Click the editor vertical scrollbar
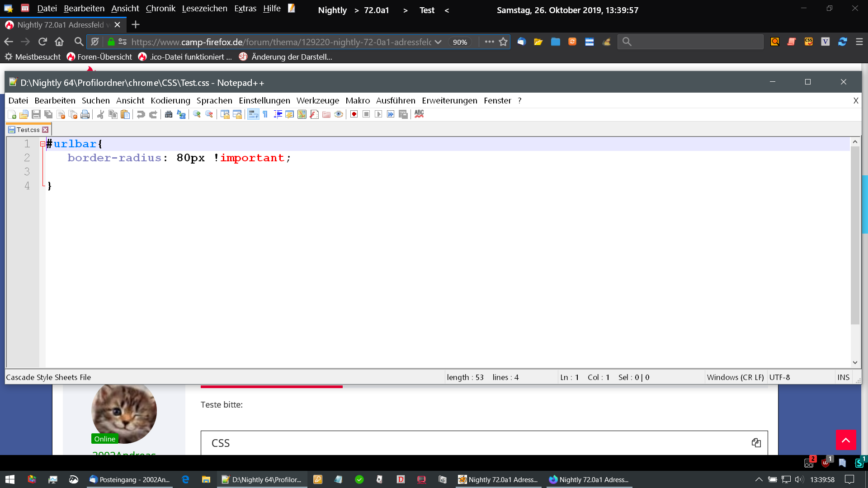 (x=854, y=235)
